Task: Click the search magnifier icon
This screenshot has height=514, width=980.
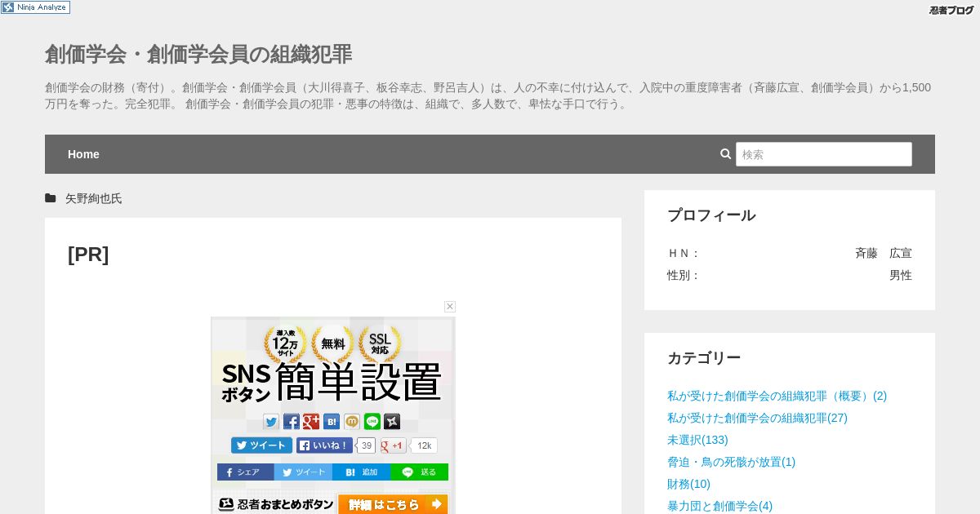Action: [725, 153]
